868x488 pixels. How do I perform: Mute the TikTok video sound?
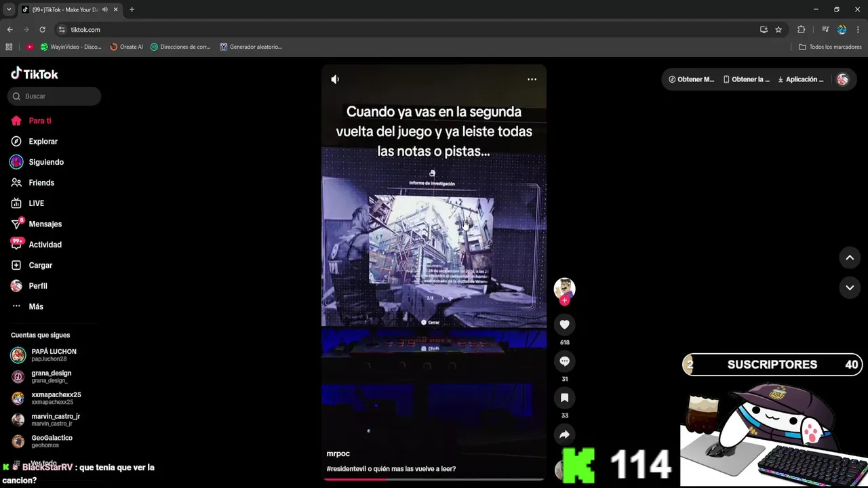[335, 79]
